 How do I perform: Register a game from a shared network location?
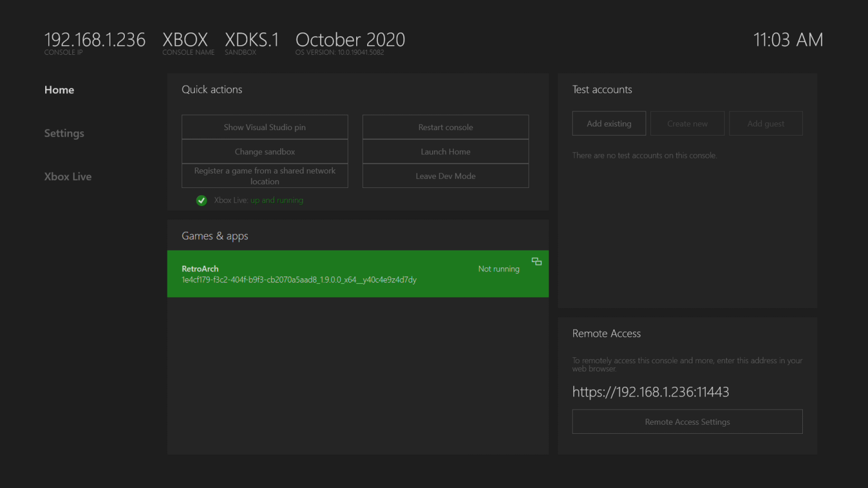tap(265, 175)
